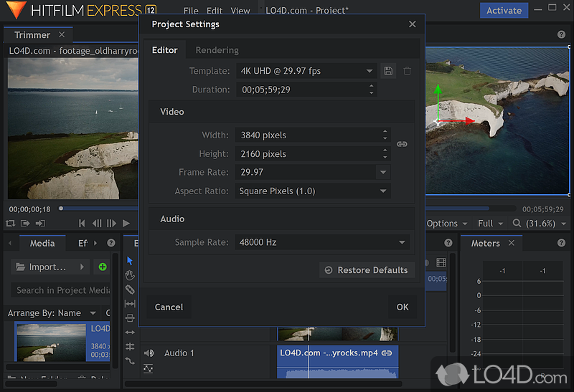Switch to the Media panel tab
Image resolution: width=574 pixels, height=392 pixels.
click(x=42, y=243)
